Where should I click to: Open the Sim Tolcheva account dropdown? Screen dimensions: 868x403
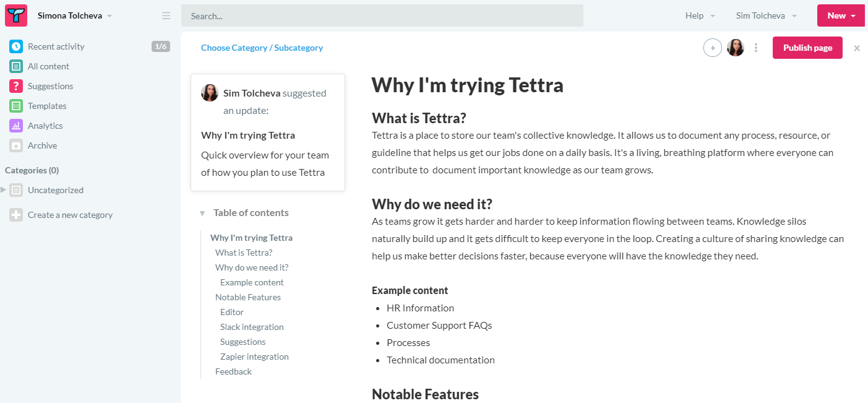click(766, 15)
